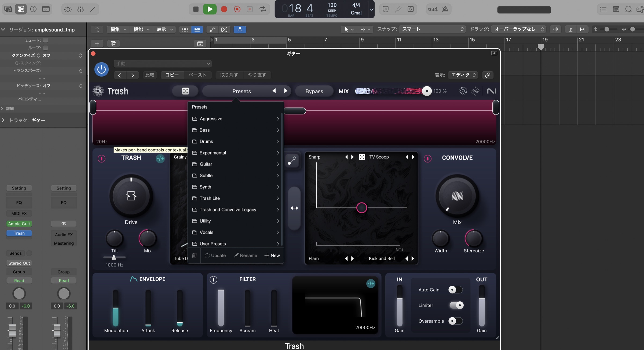Click the Native Instruments logo icon

[x=492, y=91]
